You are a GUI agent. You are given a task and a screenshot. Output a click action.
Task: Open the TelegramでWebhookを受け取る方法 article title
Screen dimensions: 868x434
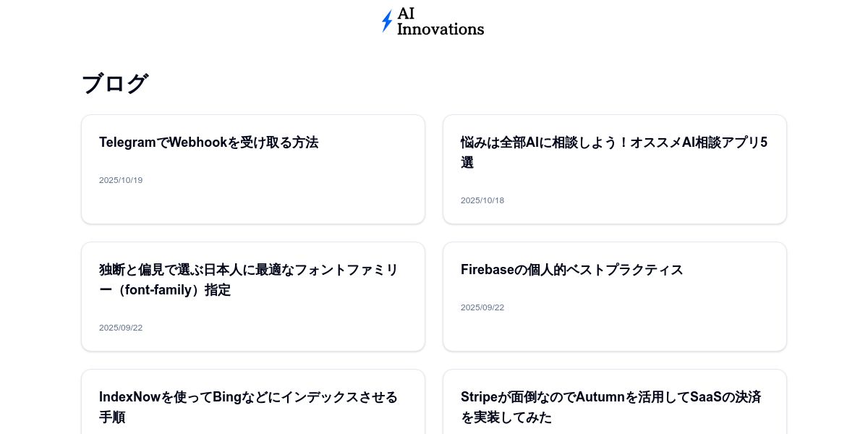click(208, 142)
